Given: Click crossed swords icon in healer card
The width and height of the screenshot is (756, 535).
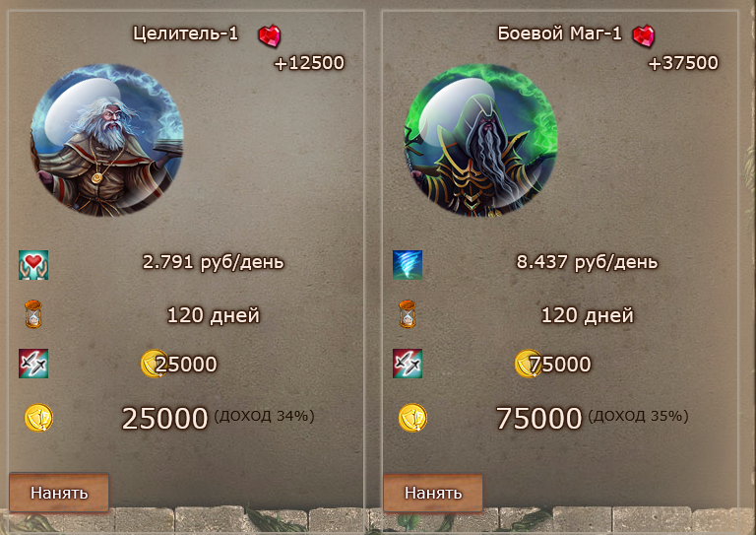Looking at the screenshot, I should [33, 364].
